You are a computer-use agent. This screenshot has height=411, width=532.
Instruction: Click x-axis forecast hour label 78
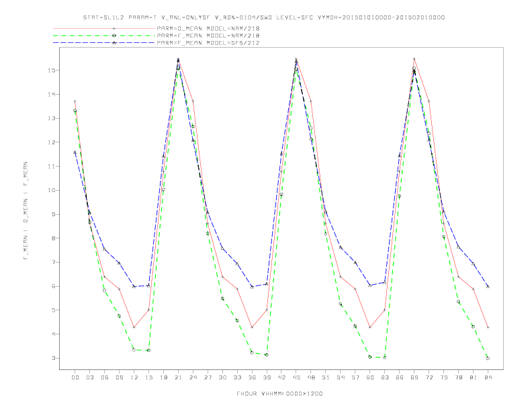point(458,377)
